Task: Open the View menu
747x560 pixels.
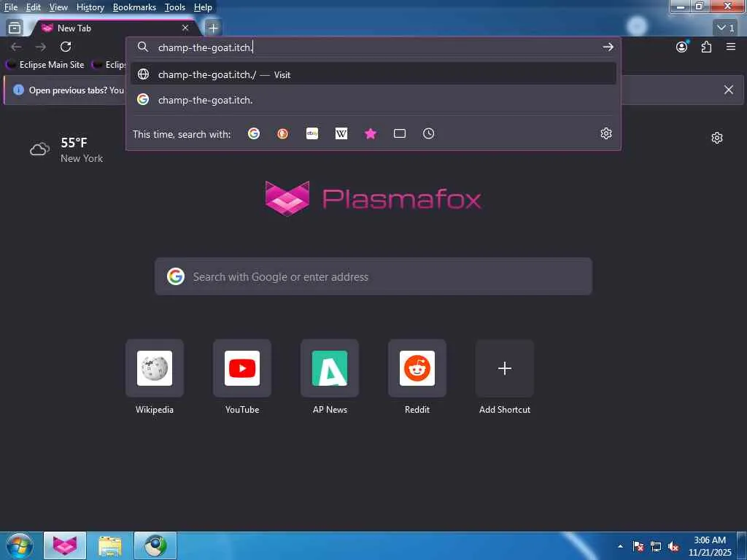Action: point(58,7)
